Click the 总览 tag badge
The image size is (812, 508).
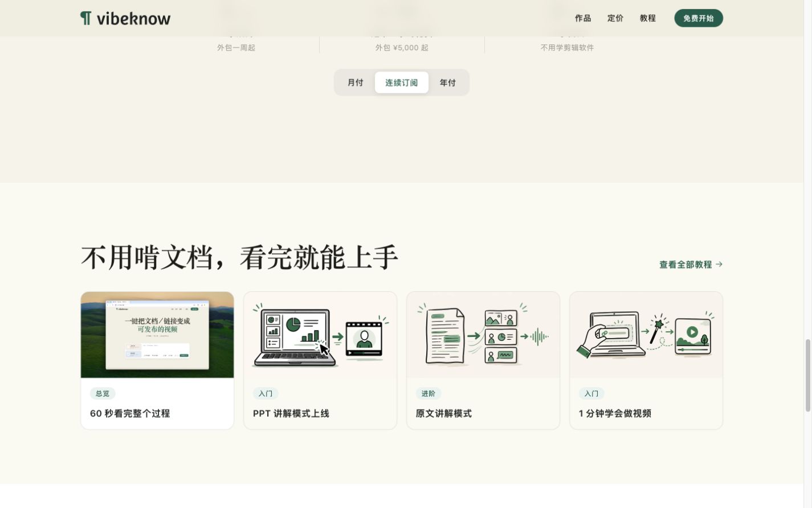pos(103,393)
